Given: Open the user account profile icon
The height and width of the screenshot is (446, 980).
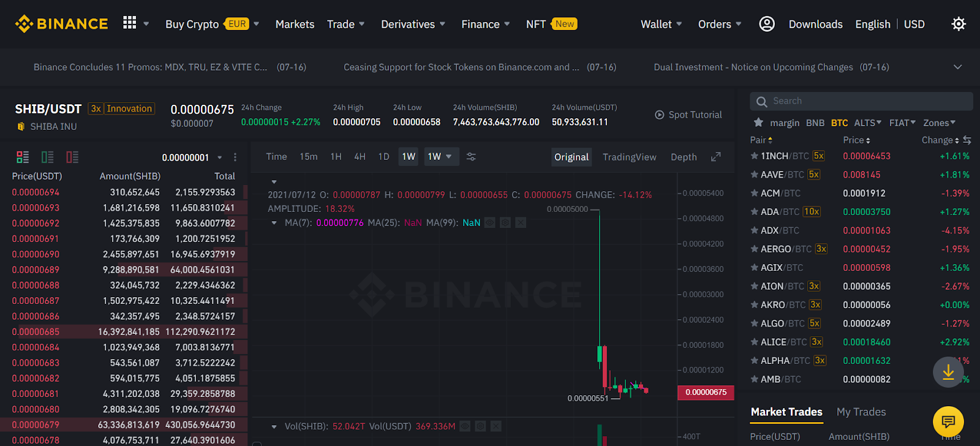Looking at the screenshot, I should pos(767,24).
